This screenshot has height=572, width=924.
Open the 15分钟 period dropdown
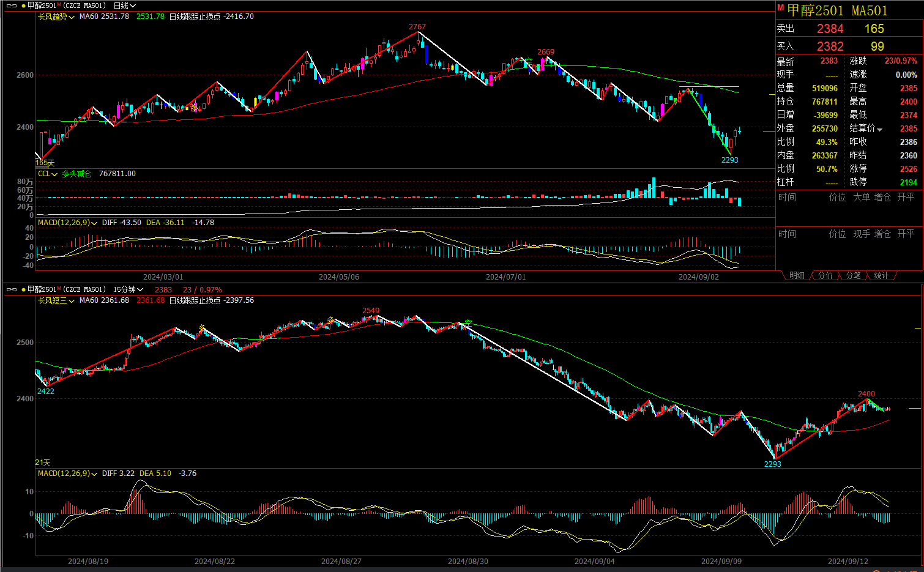(x=128, y=289)
